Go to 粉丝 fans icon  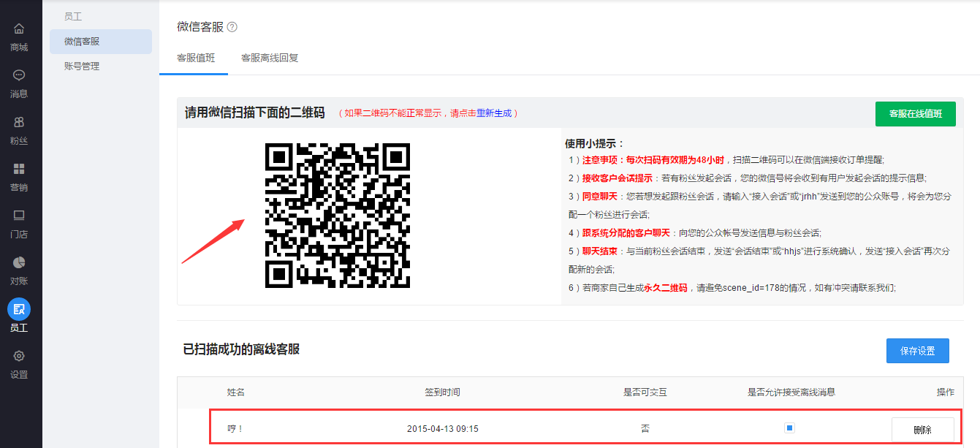19,122
